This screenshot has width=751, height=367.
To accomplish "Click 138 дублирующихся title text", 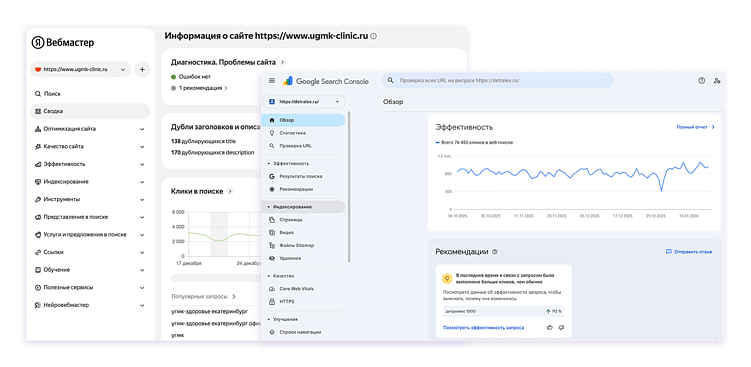I will [204, 141].
